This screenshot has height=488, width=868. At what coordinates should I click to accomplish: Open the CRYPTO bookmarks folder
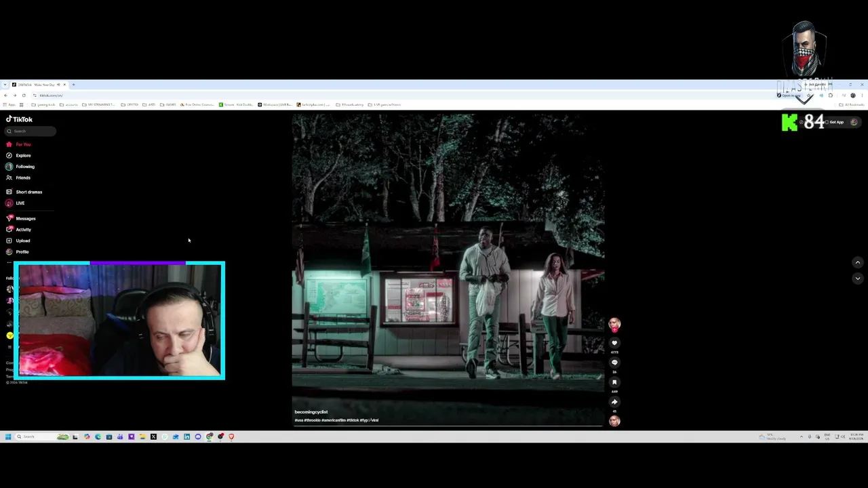(x=130, y=104)
